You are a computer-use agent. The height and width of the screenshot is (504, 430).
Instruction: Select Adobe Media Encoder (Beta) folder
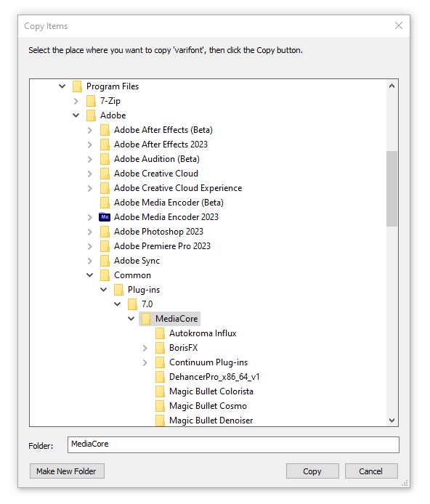click(x=169, y=203)
